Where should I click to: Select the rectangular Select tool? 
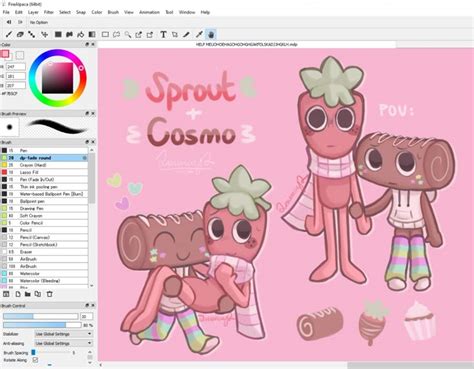pyautogui.click(x=105, y=34)
